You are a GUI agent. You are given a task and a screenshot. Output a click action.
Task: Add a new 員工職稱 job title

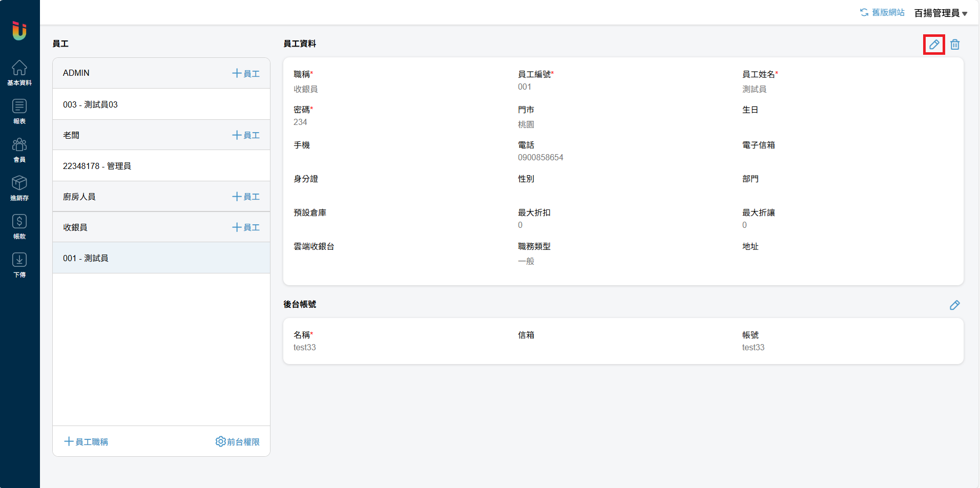point(86,441)
